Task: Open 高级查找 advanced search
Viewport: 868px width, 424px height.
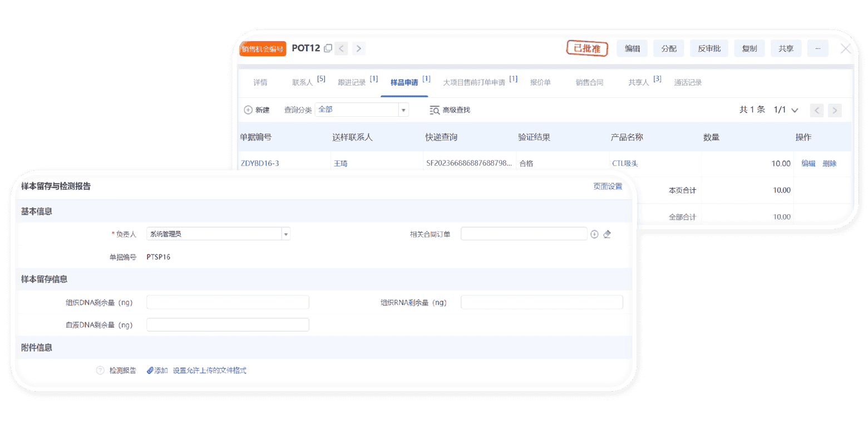Action: point(450,110)
